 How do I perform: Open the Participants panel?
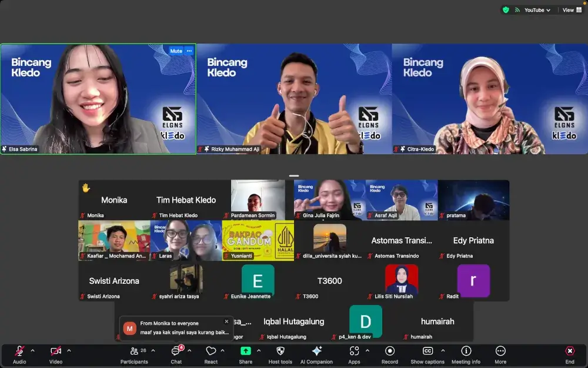point(134,355)
